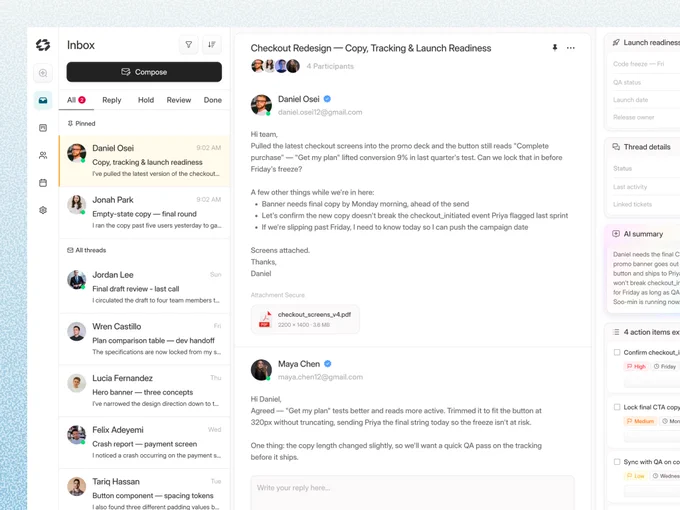Click the rocket icon in Launch readiness panel
Image resolution: width=680 pixels, height=510 pixels.
point(616,42)
